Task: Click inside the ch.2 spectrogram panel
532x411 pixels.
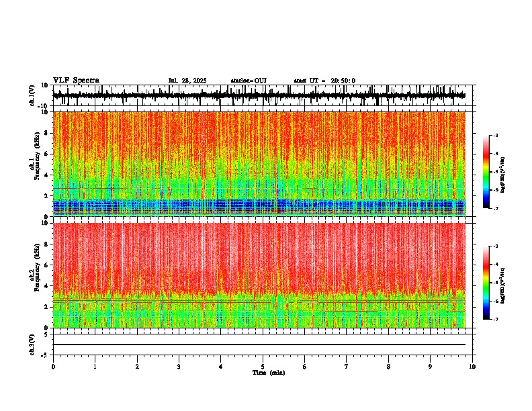Action: [x=259, y=275]
